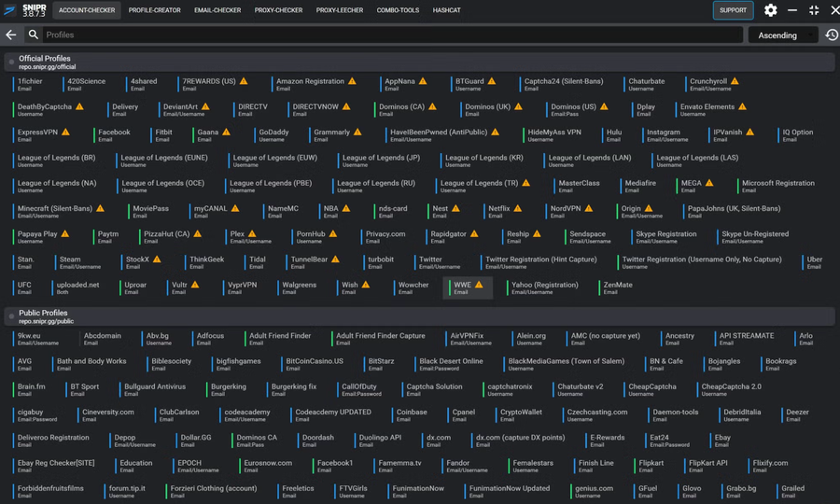Click warning icon beside WWE
840x504 pixels.
pyautogui.click(x=479, y=285)
